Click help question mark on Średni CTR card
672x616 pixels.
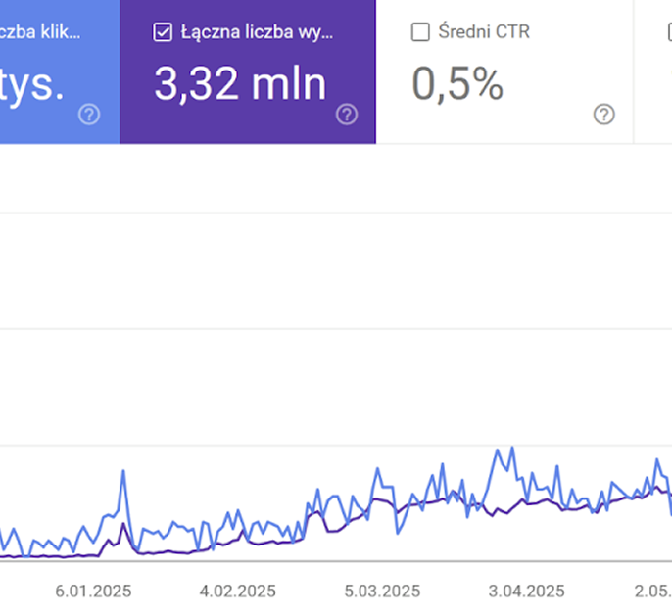(604, 115)
